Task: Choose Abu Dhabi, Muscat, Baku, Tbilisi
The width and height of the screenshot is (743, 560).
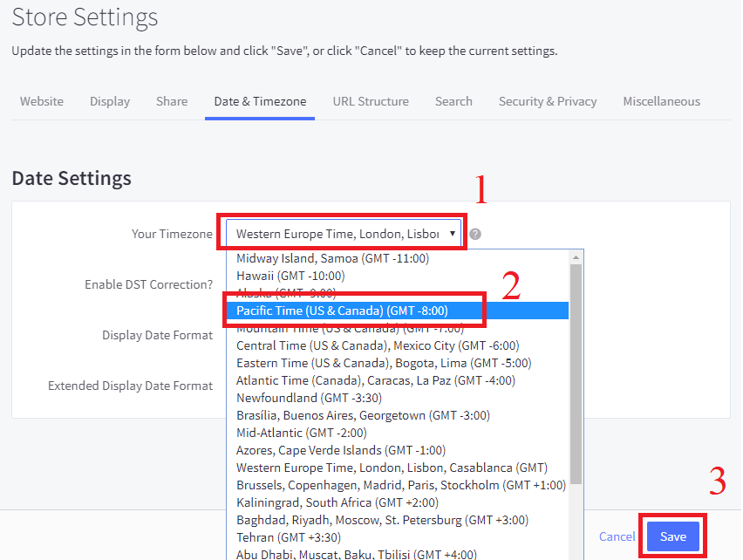Action: (398, 554)
